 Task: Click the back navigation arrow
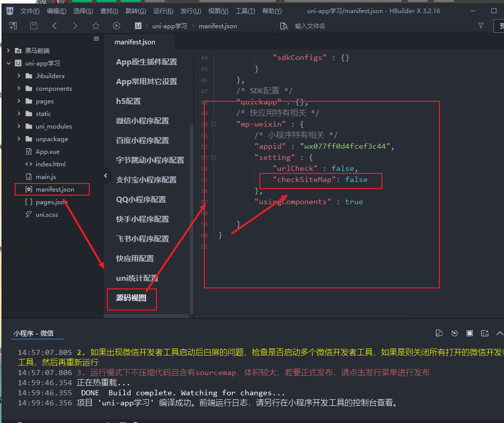pyautogui.click(x=54, y=26)
